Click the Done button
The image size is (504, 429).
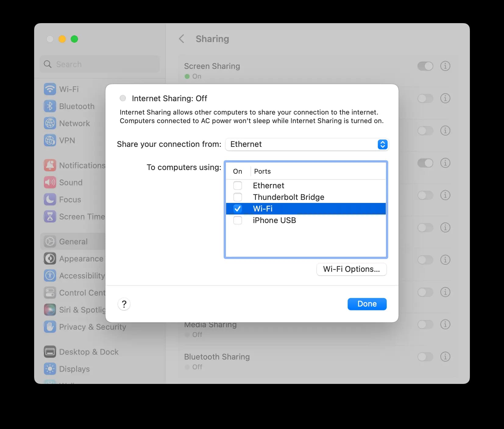367,304
